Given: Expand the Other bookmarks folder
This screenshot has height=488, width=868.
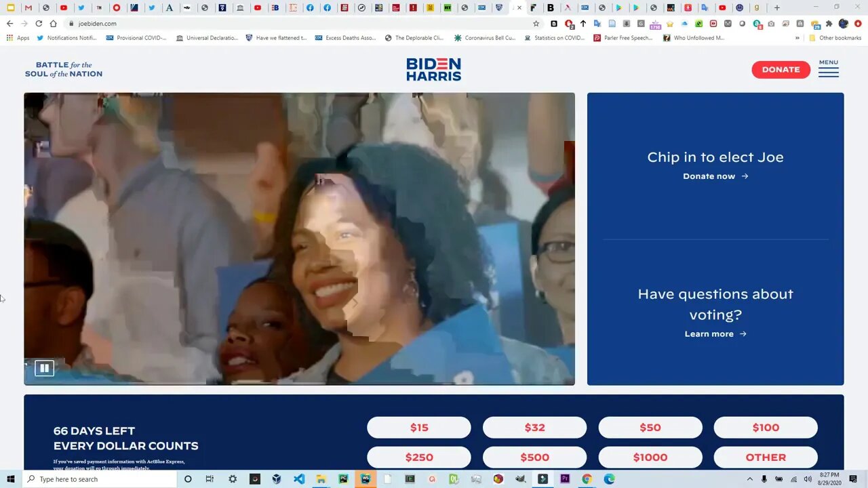Looking at the screenshot, I should pos(835,38).
